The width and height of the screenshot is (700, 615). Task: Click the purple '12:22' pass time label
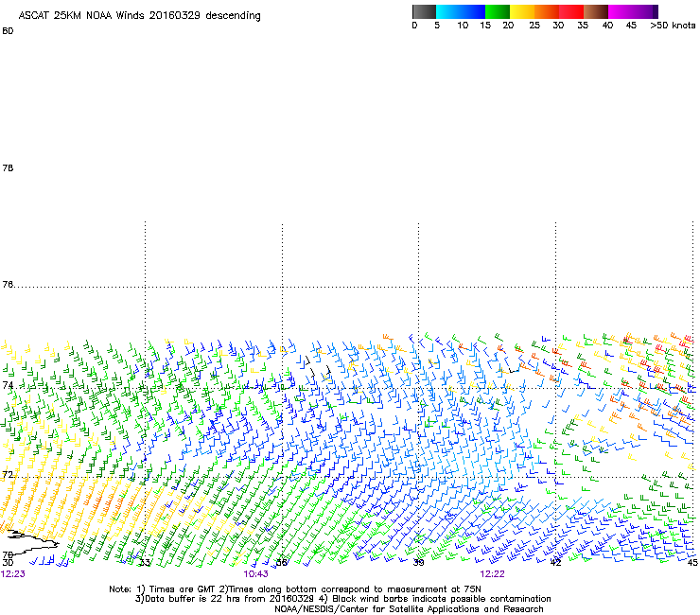tap(493, 574)
